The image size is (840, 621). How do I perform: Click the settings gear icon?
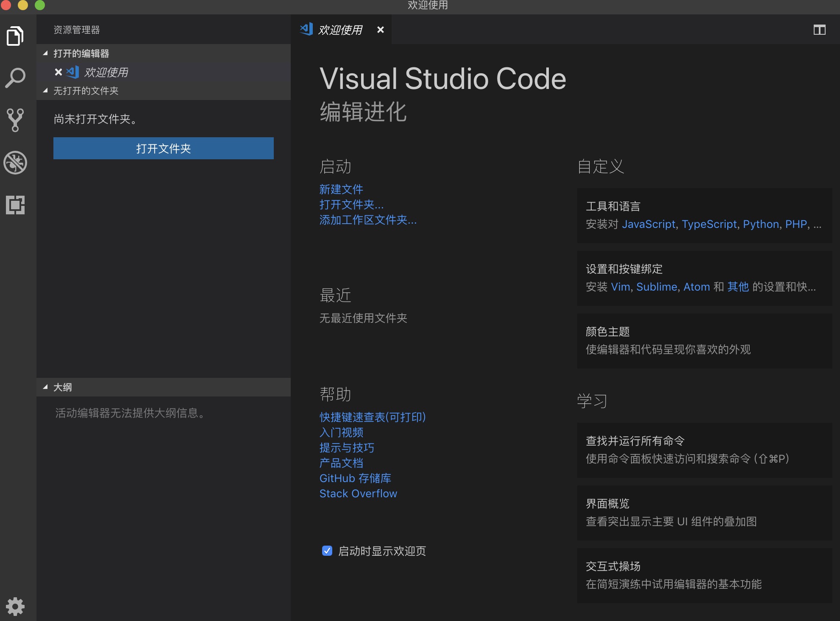click(x=16, y=607)
